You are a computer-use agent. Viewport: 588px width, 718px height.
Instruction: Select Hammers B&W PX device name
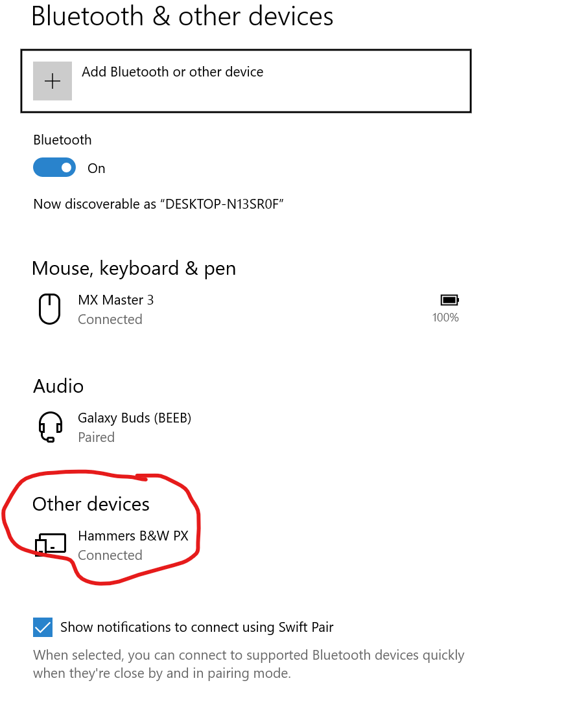coord(134,536)
